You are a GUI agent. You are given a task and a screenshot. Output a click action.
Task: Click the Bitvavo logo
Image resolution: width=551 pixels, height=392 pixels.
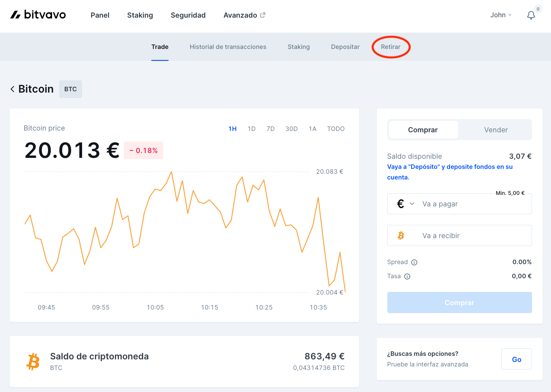tap(38, 15)
